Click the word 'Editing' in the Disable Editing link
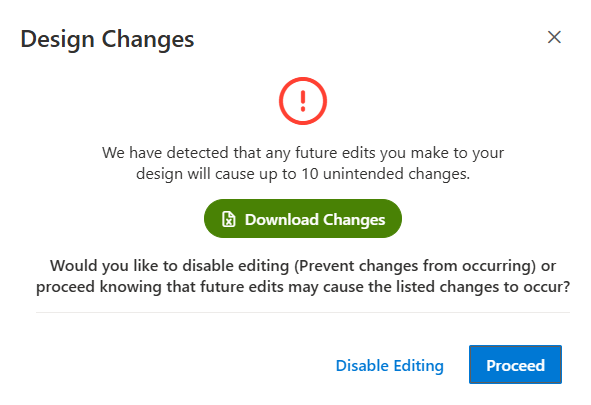The width and height of the screenshot is (591, 405). click(418, 366)
